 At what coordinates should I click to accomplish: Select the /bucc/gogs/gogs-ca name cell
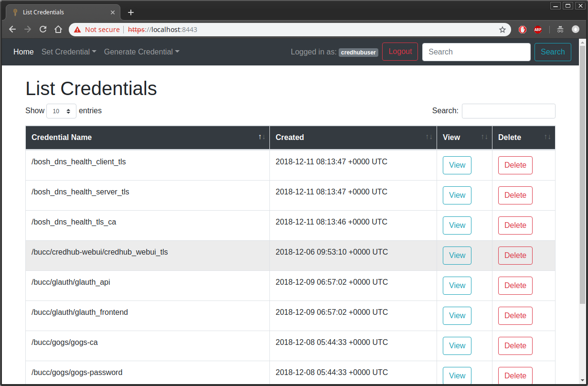coord(148,346)
